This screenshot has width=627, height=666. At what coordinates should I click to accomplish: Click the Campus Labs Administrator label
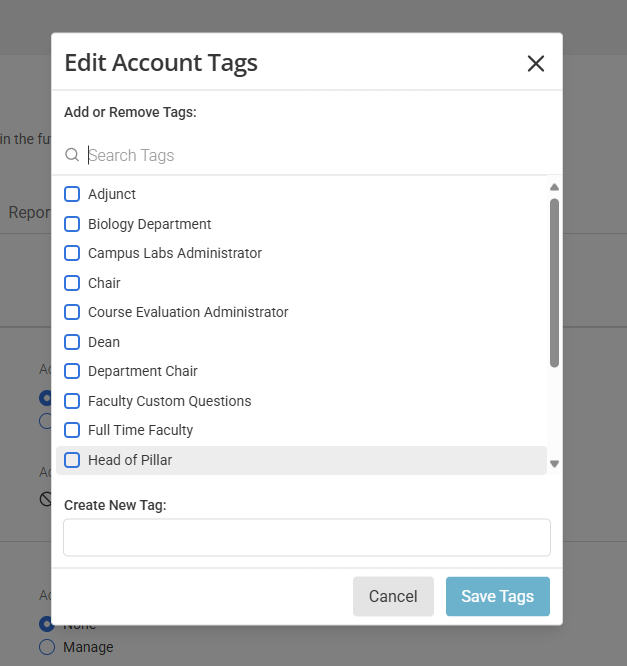coord(175,253)
